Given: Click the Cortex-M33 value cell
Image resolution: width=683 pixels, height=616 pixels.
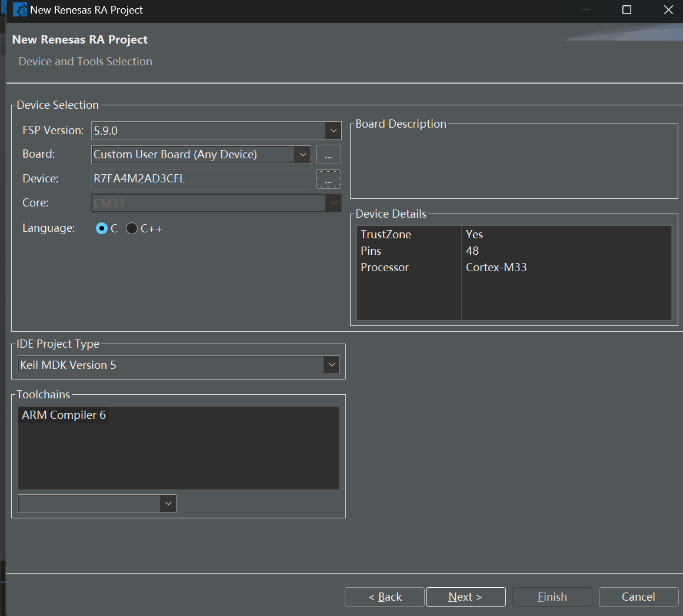Looking at the screenshot, I should [x=496, y=268].
